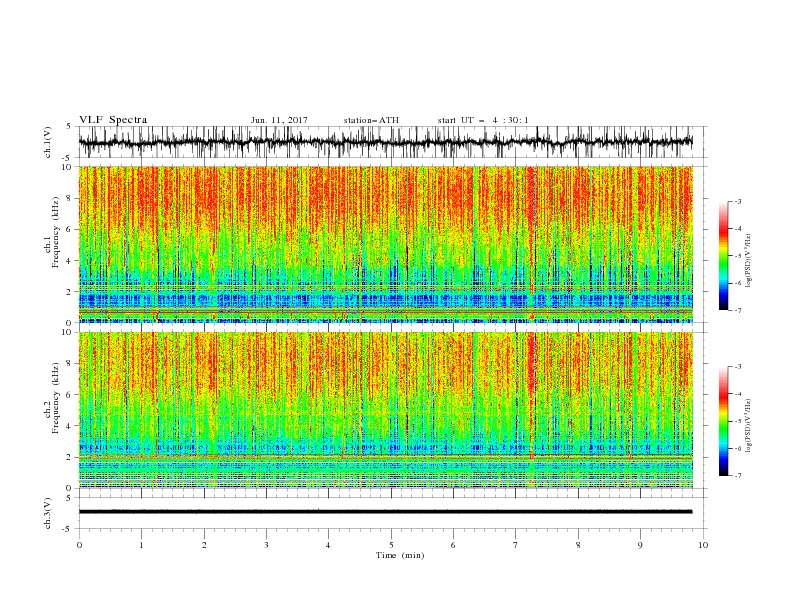The width and height of the screenshot is (792, 612).
Task: Select the "start UT = 4 :30: 1" text
Action: [x=483, y=120]
